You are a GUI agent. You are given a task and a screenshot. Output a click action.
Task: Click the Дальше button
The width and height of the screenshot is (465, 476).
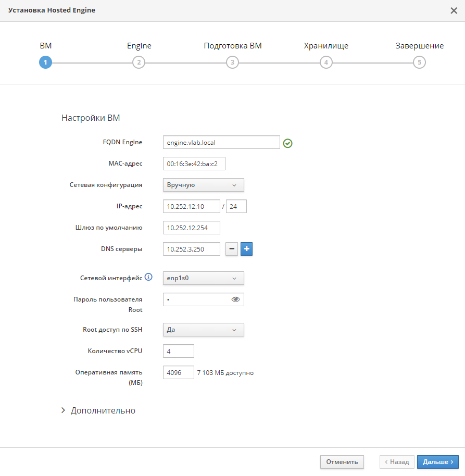[x=438, y=462]
